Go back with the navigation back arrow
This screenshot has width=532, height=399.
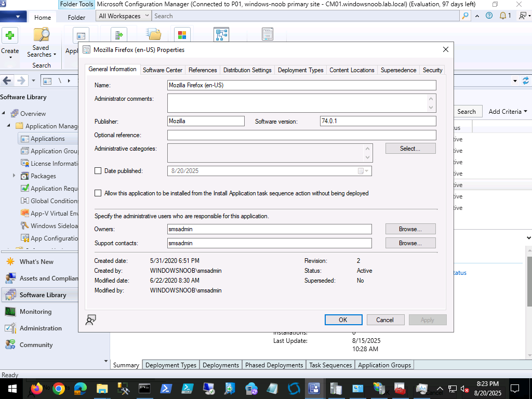point(7,81)
